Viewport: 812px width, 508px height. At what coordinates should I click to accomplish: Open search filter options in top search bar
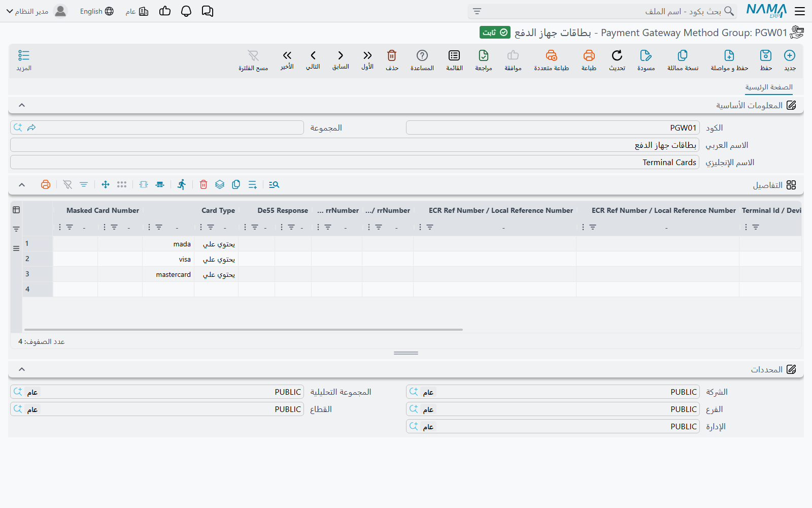click(x=477, y=11)
